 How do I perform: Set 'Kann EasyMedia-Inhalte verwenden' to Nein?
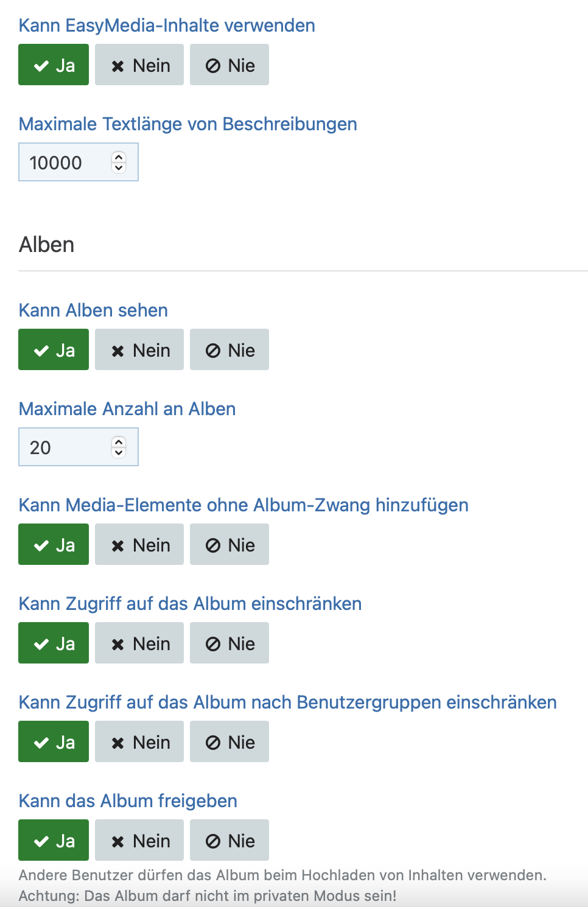pos(139,65)
